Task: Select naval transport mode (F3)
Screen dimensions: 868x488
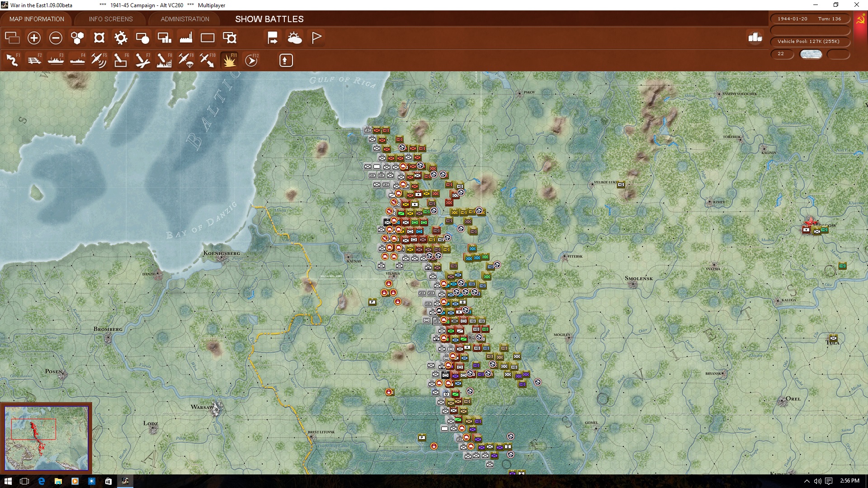Action: [56, 60]
